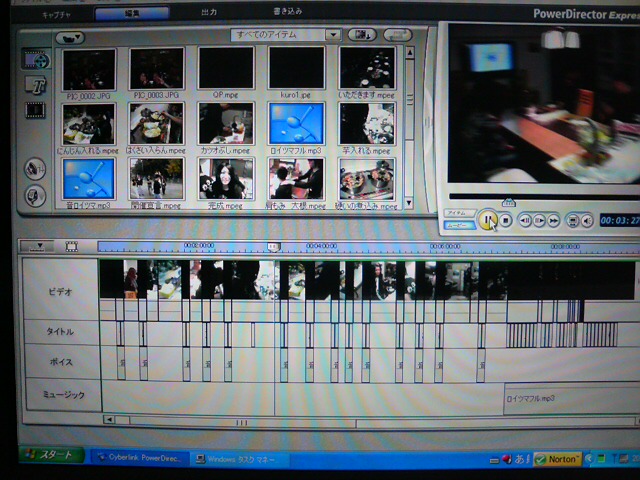Select the ビデオ track header
640x480 pixels.
pyautogui.click(x=60, y=291)
